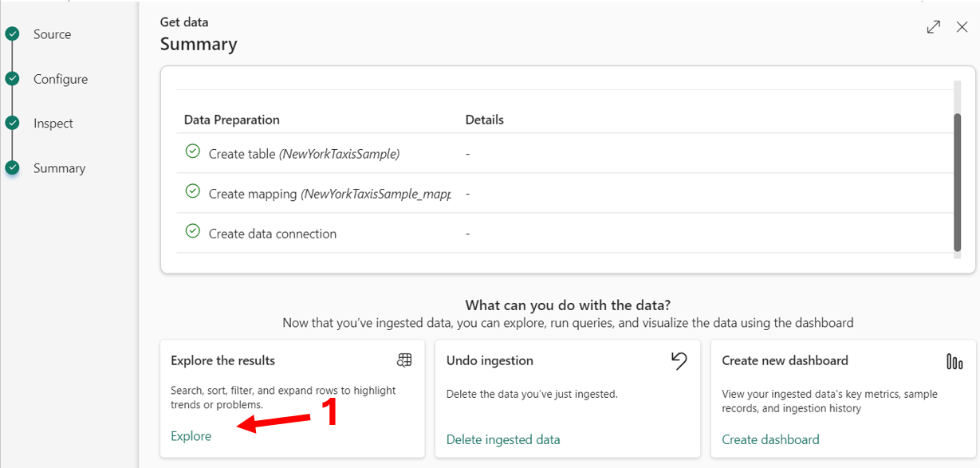The width and height of the screenshot is (980, 468).
Task: Click the Create mapping success checkmark
Action: [x=192, y=191]
